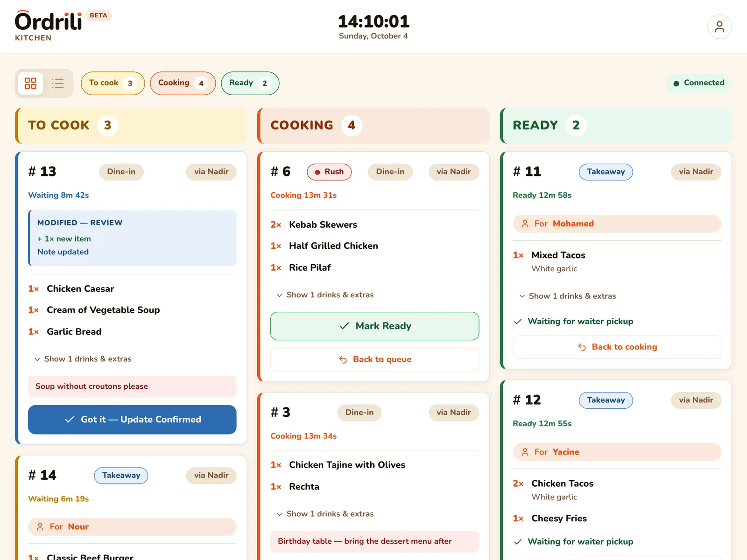Click the To Cook column header

[x=131, y=126]
